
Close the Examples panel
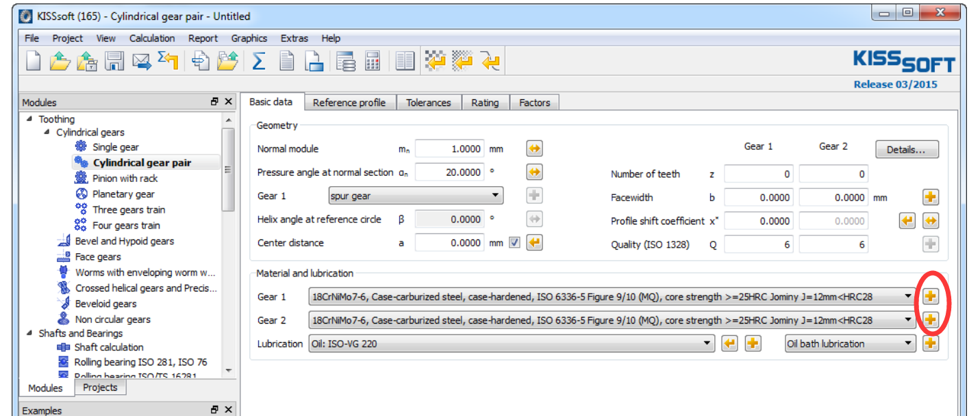[228, 410]
